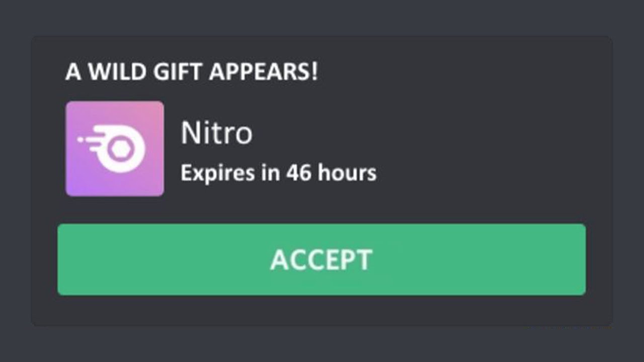Image resolution: width=644 pixels, height=362 pixels.
Task: Accept the Nitro gift
Action: tap(321, 259)
